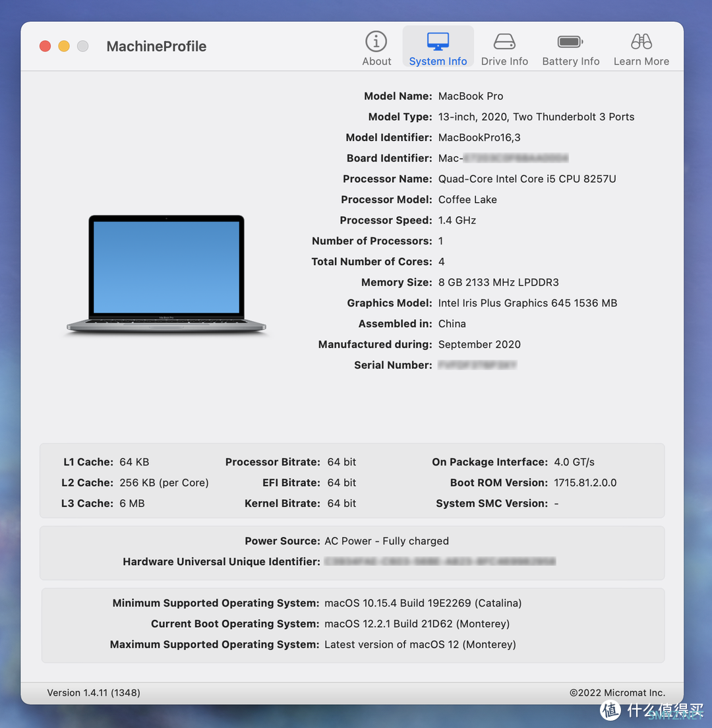Select the Model Identifier value MacBookPro16,3

[x=479, y=137]
